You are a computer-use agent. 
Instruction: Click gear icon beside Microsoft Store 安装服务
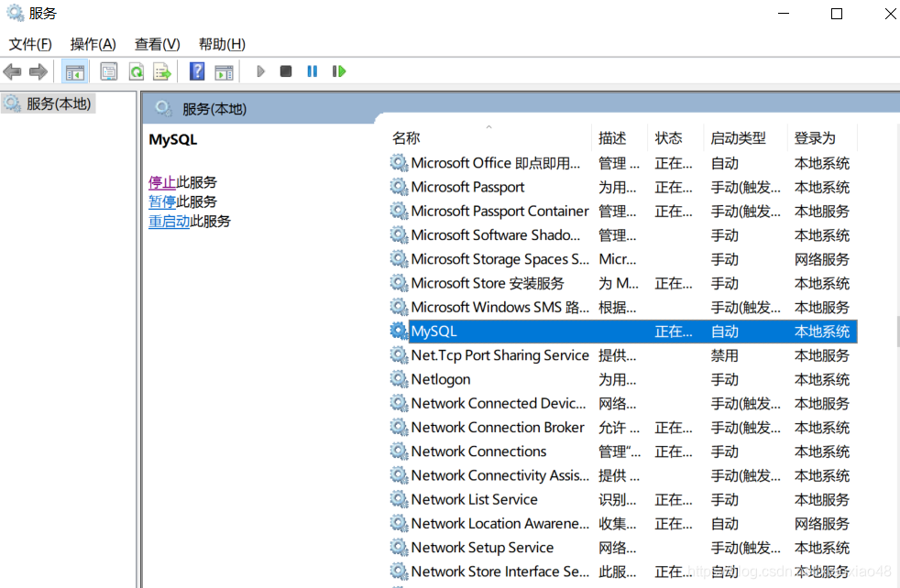399,283
